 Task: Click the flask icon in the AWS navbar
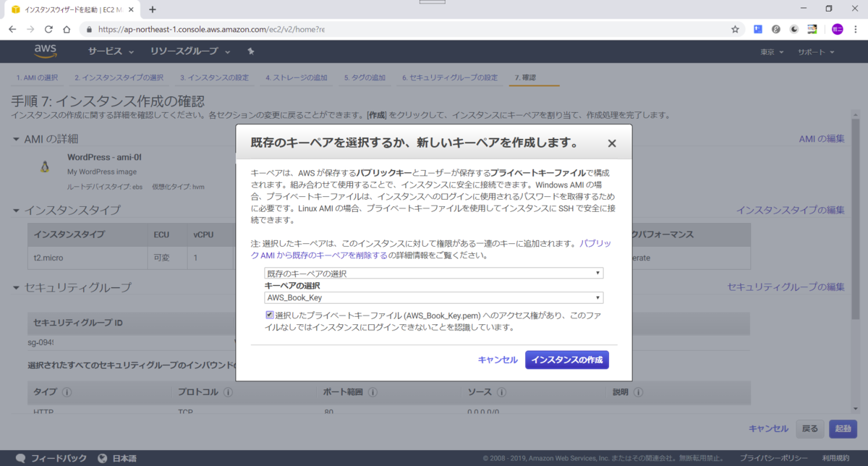[251, 51]
